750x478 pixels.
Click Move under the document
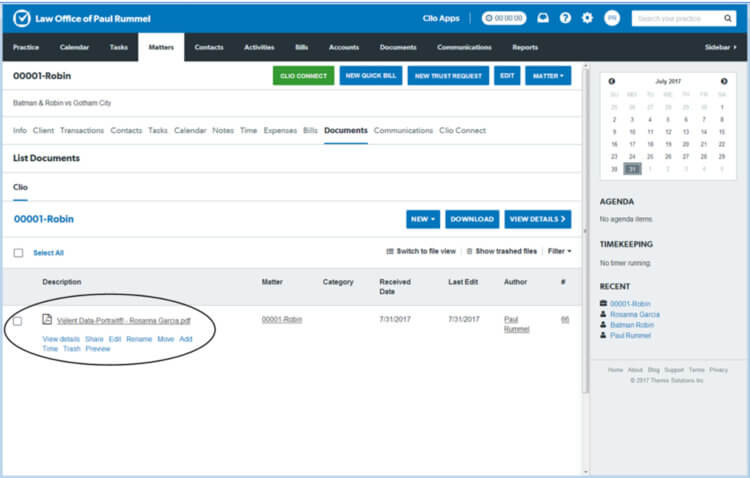coord(165,339)
